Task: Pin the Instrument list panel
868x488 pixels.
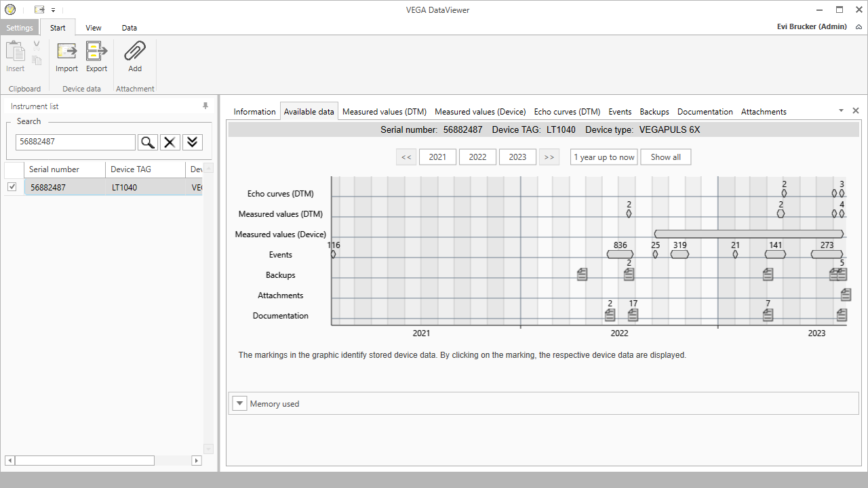Action: pos(205,106)
